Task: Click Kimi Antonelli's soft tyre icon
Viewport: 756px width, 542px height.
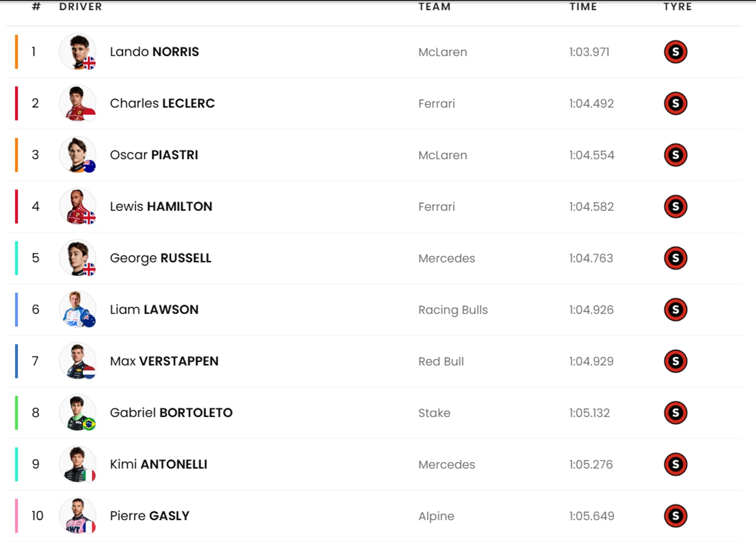Action: tap(675, 464)
